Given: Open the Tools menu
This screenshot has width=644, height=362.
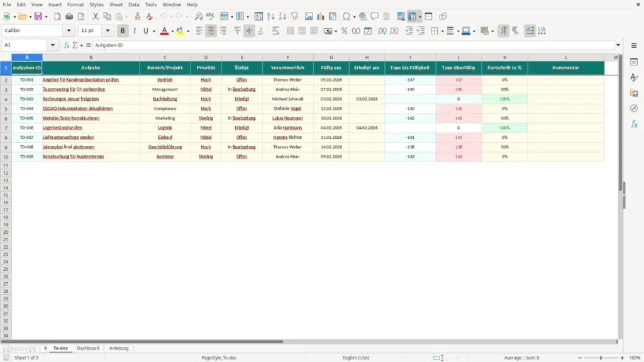Looking at the screenshot, I should (151, 4).
